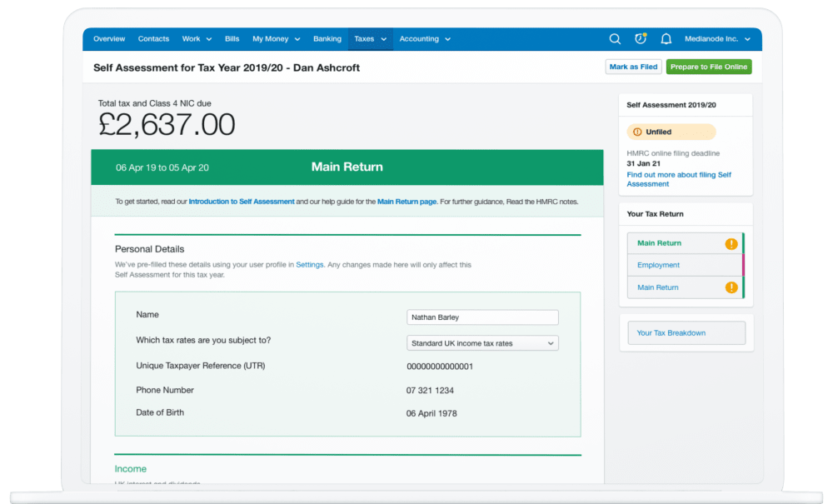This screenshot has height=504, width=833.
Task: Open the Medianode Inc. account menu
Action: pyautogui.click(x=717, y=39)
